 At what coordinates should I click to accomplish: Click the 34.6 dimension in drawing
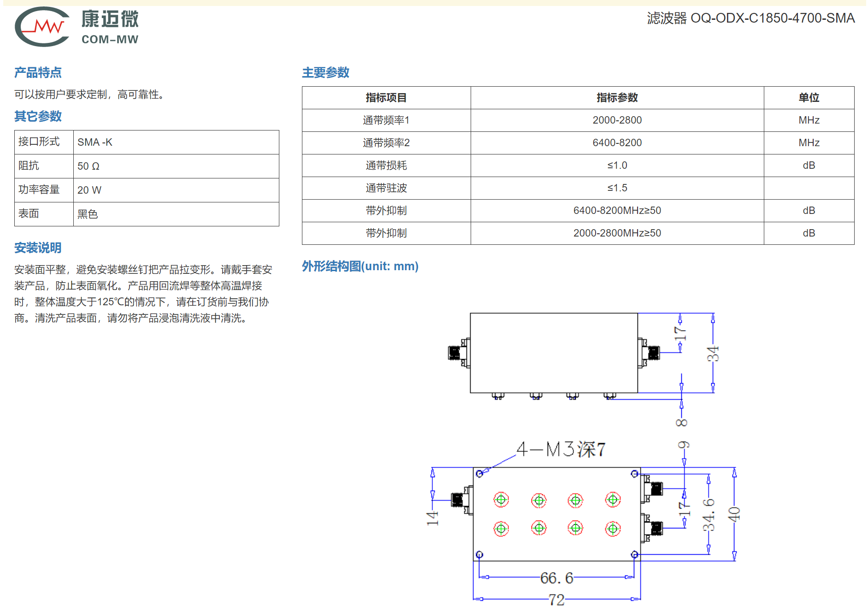(709, 515)
